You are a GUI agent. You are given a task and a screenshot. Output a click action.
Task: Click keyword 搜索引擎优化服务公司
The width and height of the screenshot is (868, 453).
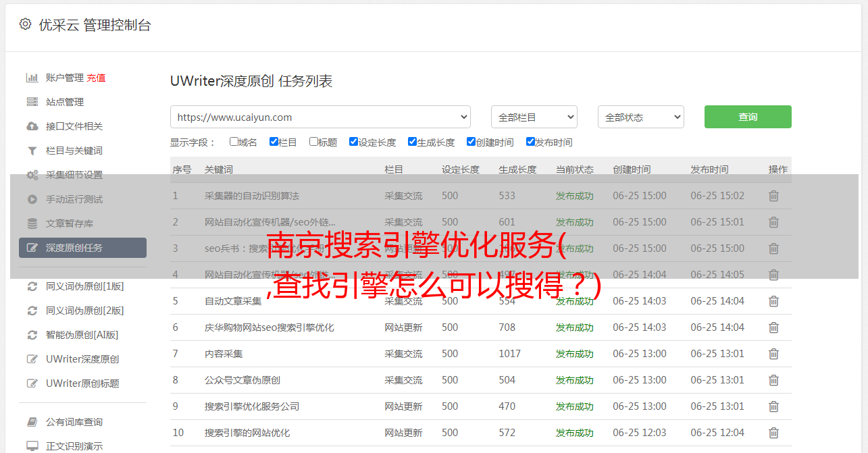(252, 406)
